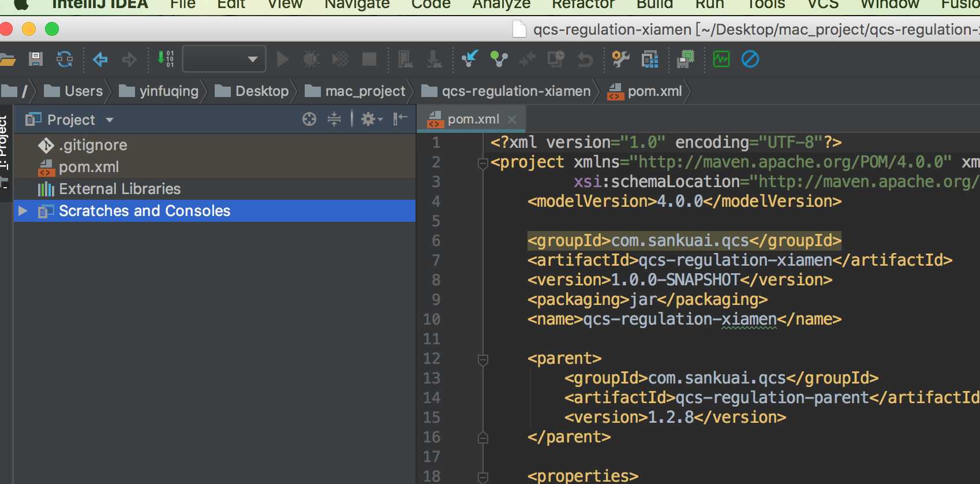Open the Project panel gear settings

(372, 119)
